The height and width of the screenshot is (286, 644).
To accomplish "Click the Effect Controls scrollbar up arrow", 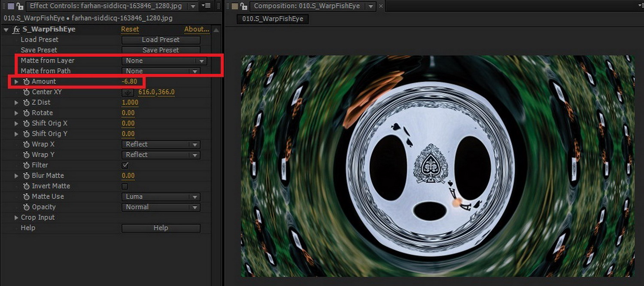I will click(216, 30).
